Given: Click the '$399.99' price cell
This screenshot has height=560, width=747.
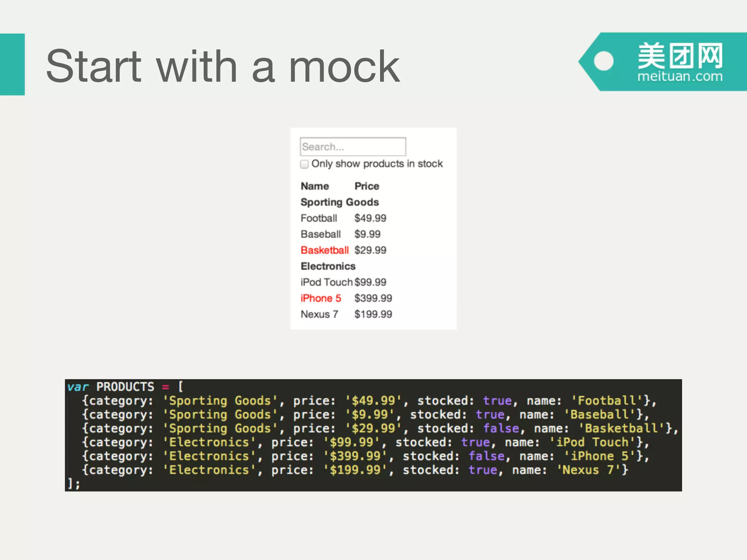Looking at the screenshot, I should pos(373,298).
